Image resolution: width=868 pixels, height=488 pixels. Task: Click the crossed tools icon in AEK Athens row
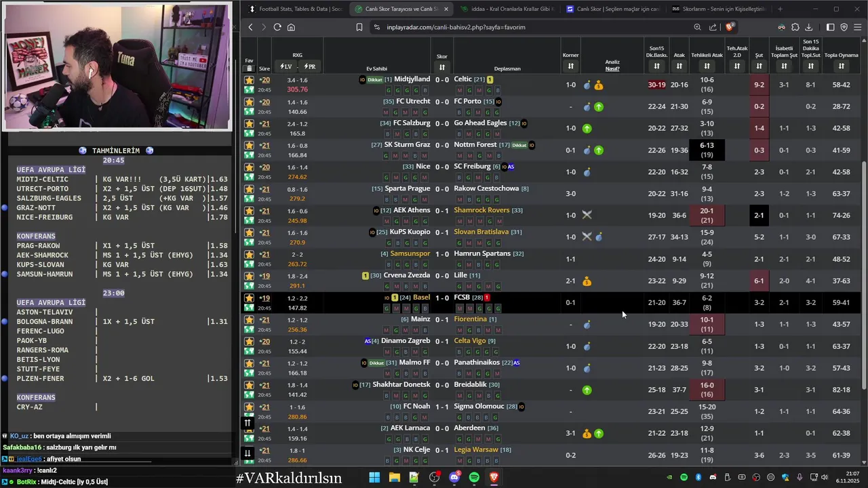pos(587,216)
